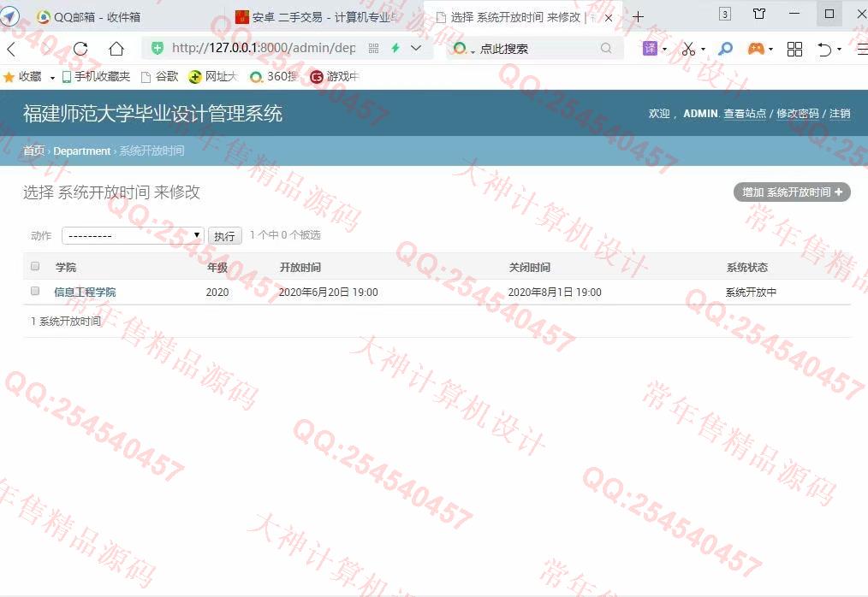
Task: Open the 360搜 bookmark
Action: click(x=274, y=77)
